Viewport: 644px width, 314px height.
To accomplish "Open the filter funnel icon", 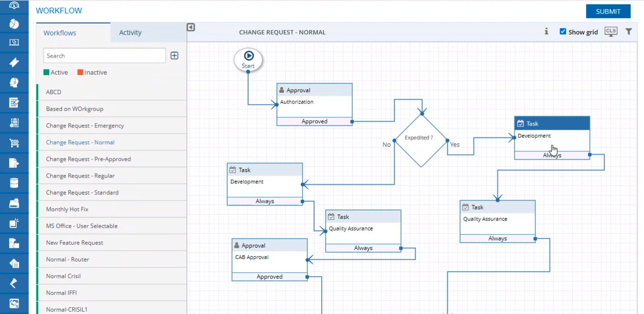I will click(x=629, y=31).
